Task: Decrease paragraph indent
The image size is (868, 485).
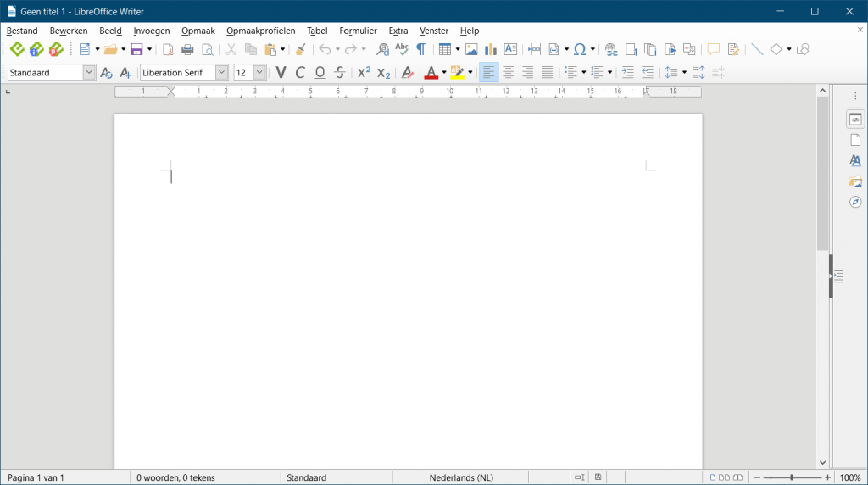Action: [x=647, y=73]
